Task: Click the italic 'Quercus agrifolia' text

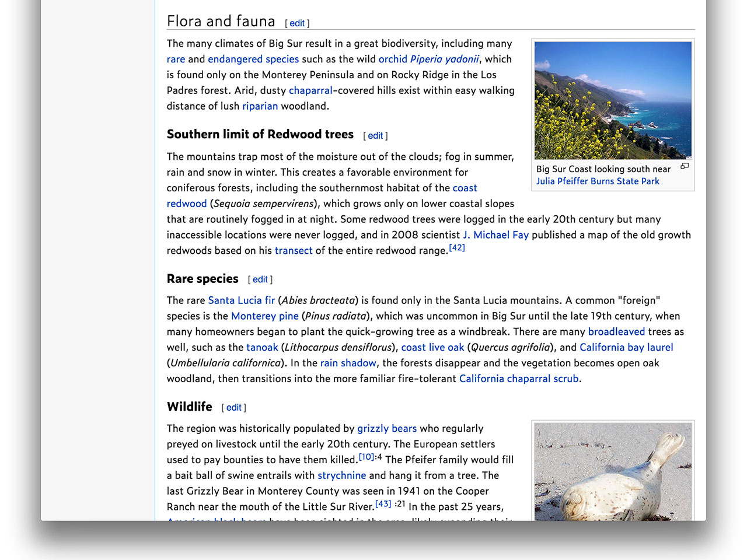Action: pos(510,348)
